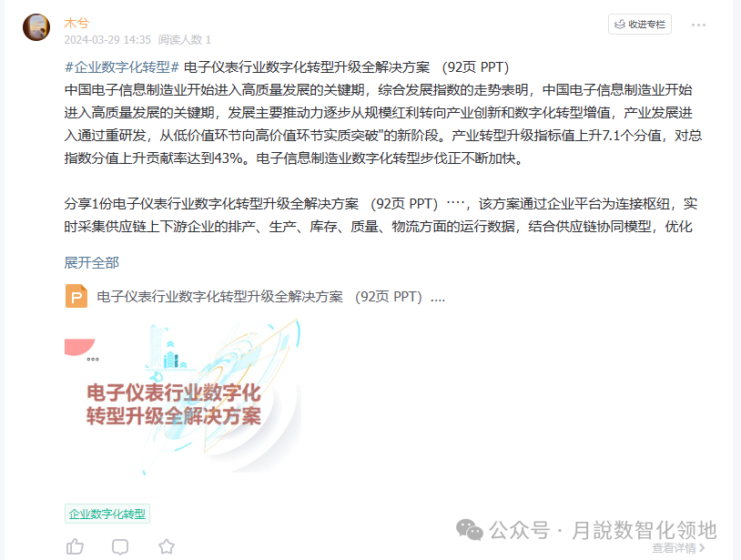Click the 收进专栏 button
741x560 pixels.
tap(639, 24)
